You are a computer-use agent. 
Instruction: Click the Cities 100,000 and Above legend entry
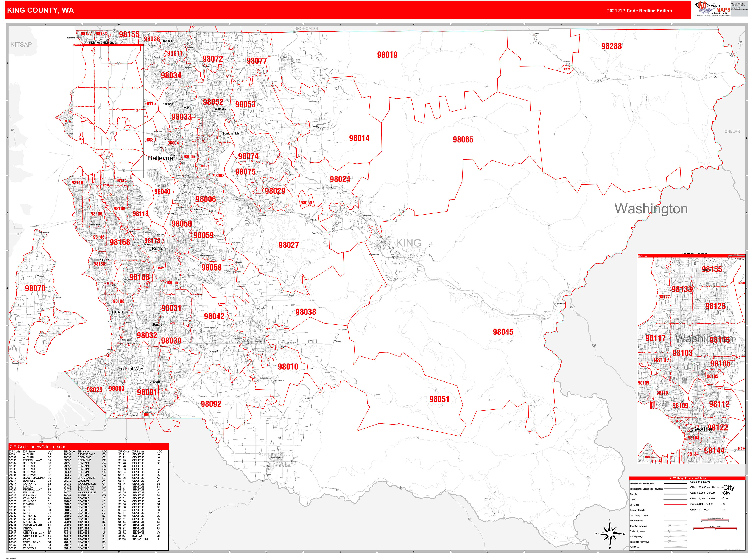point(704,487)
